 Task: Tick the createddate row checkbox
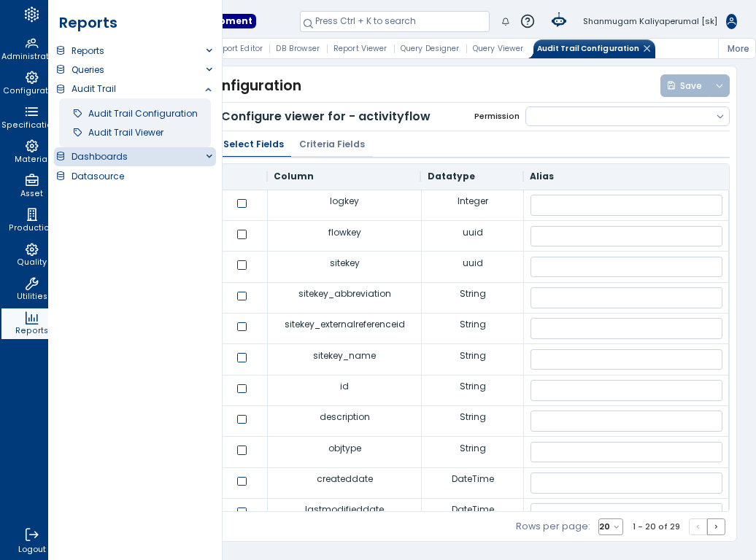[x=242, y=481]
